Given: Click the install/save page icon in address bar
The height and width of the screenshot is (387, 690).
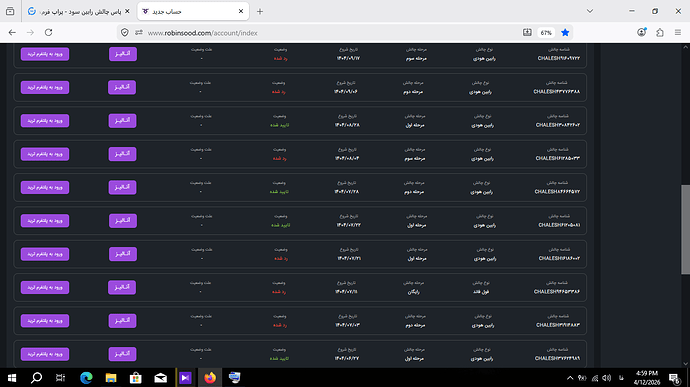Looking at the screenshot, I should 527,33.
